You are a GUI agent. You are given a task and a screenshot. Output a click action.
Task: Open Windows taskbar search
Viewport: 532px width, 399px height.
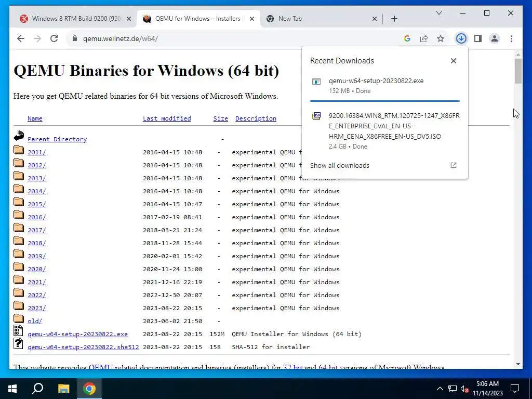click(x=37, y=389)
